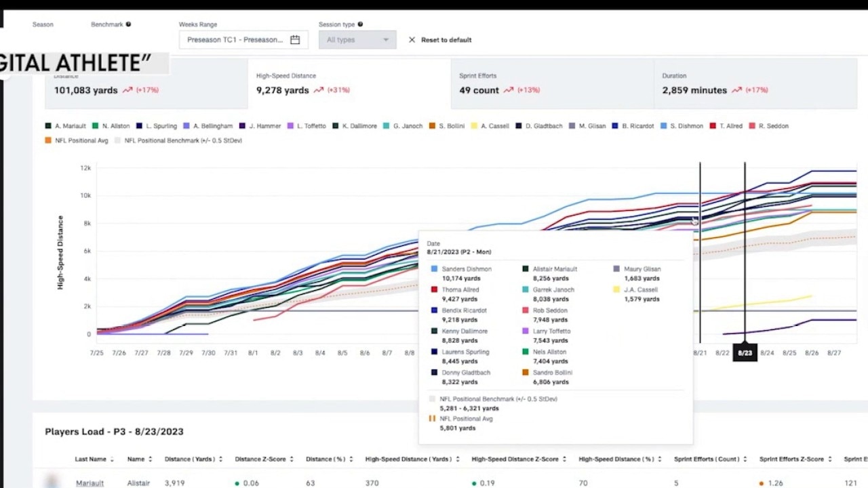The image size is (868, 488).
Task: Click the Benchmark help info icon
Action: 128,24
